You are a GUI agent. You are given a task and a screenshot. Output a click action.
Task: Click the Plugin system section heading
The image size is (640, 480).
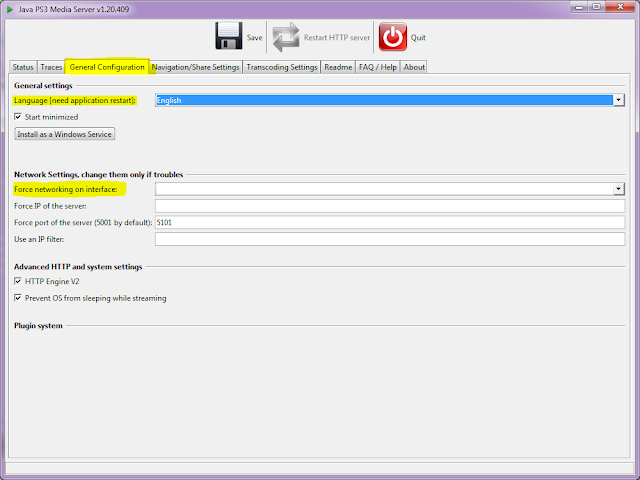[x=38, y=326]
